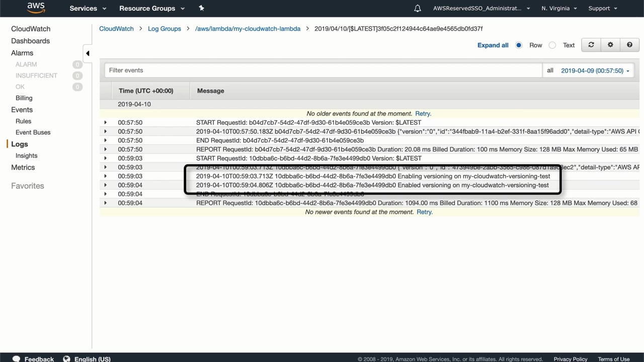
Task: Retry loading older events
Action: (x=423, y=114)
